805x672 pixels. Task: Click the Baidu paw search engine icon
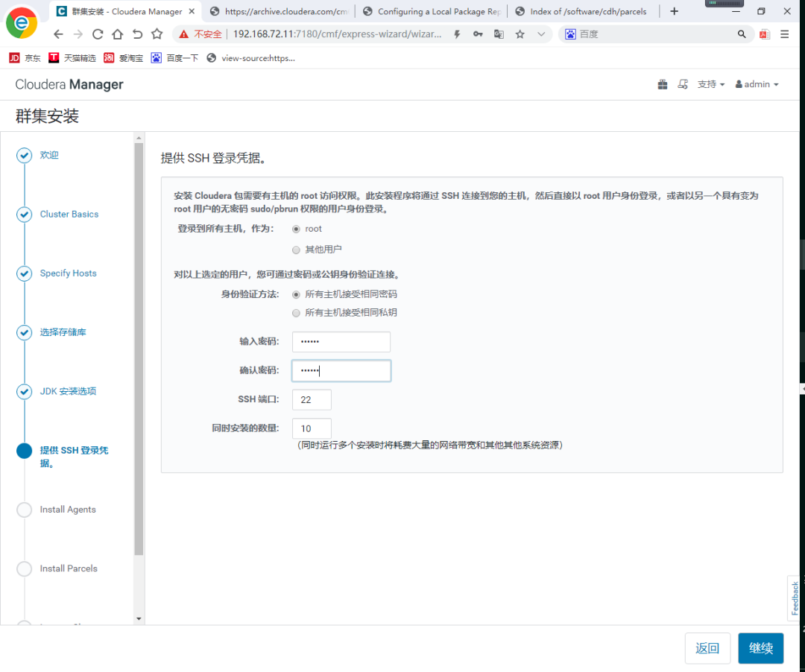(x=570, y=34)
